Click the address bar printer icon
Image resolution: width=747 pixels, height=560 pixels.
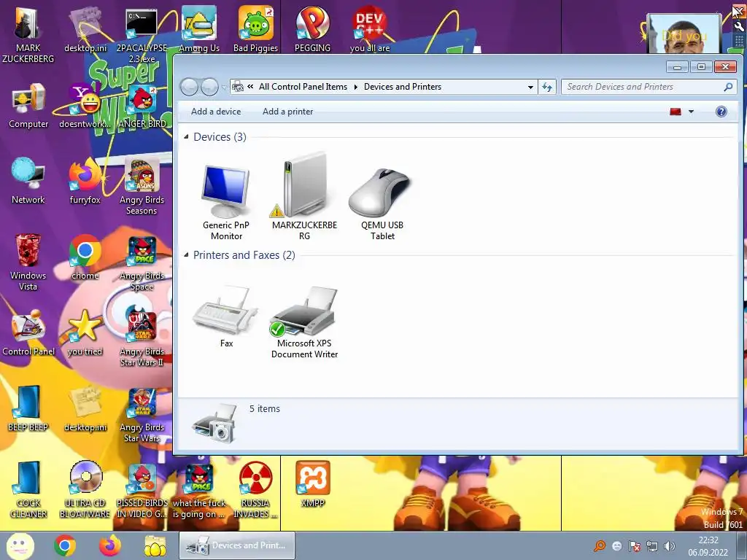click(x=237, y=87)
